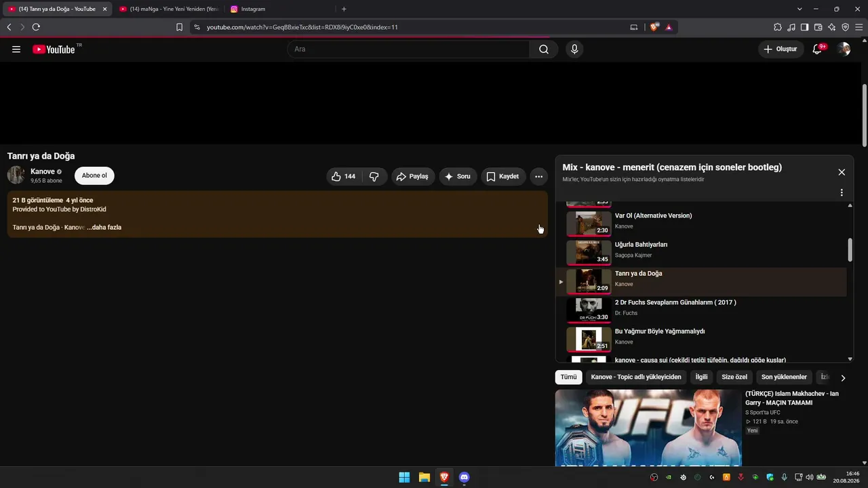Image resolution: width=868 pixels, height=488 pixels.
Task: Open the Windows Start menu
Action: click(404, 477)
